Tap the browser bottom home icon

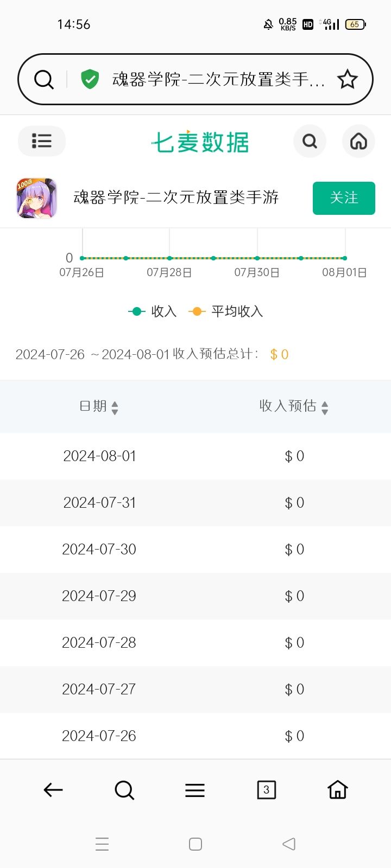point(338,789)
